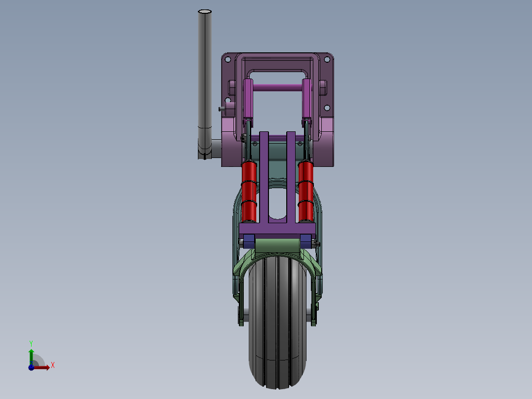Viewport: 532px width, 399px height.
Task: Click the green Y label on the triad
Action: tap(31, 343)
